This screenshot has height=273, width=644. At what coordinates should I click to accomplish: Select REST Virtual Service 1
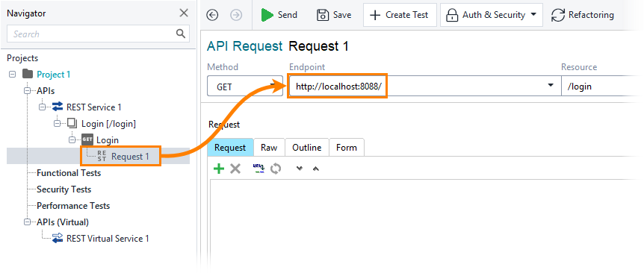coord(108,238)
